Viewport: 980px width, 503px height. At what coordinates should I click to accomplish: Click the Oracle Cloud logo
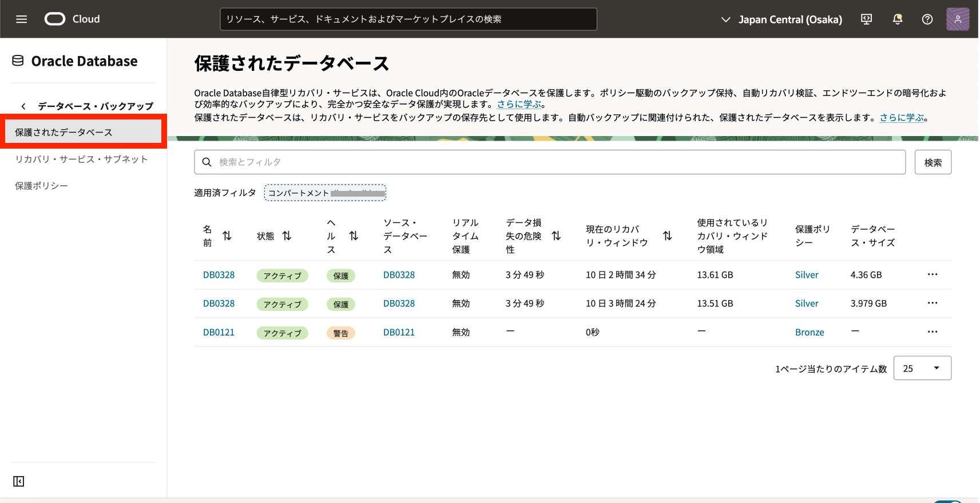[x=55, y=19]
